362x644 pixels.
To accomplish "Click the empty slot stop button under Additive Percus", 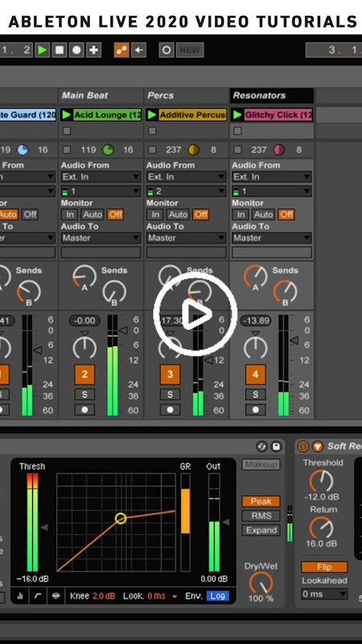I will click(x=152, y=131).
